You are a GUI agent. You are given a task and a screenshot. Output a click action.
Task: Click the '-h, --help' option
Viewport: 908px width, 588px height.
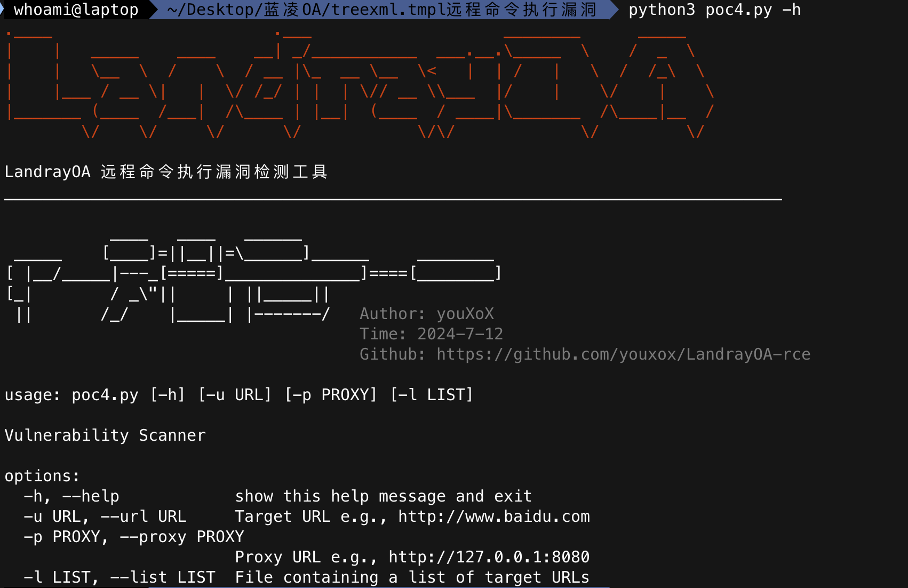[x=71, y=496]
